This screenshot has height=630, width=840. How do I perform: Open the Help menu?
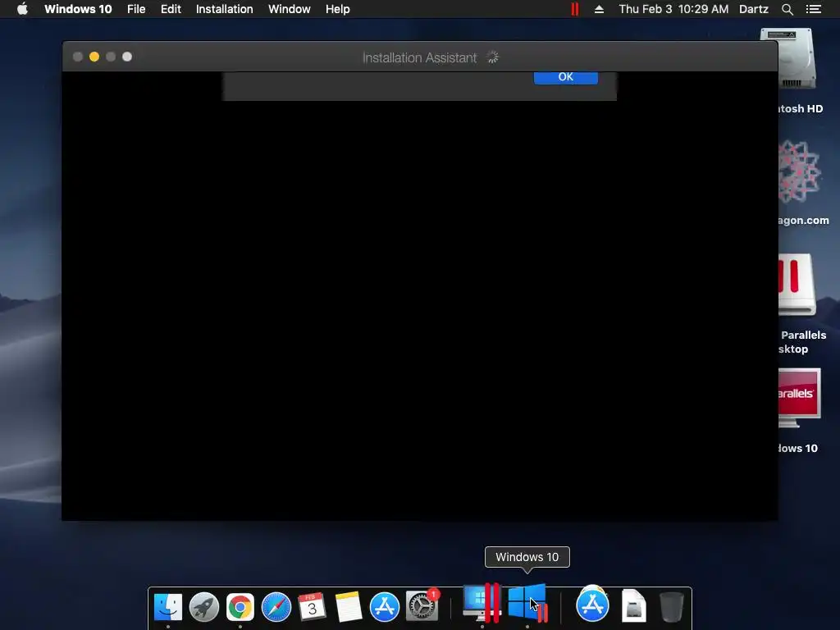point(337,9)
